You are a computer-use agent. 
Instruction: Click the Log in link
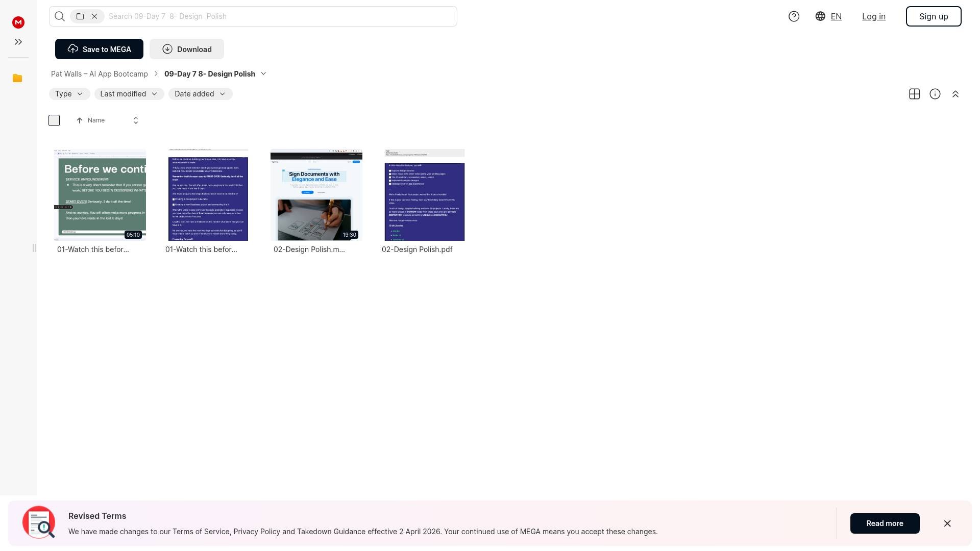[873, 16]
